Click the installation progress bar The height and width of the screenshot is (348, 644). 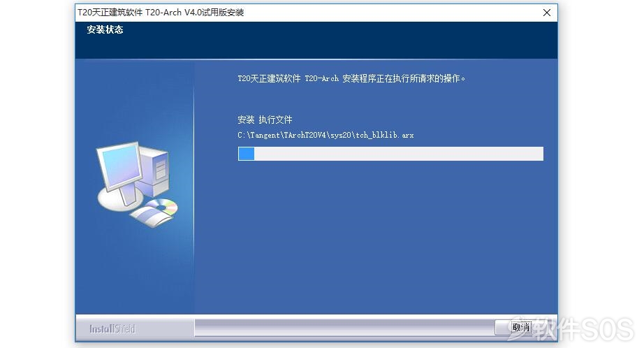390,154
